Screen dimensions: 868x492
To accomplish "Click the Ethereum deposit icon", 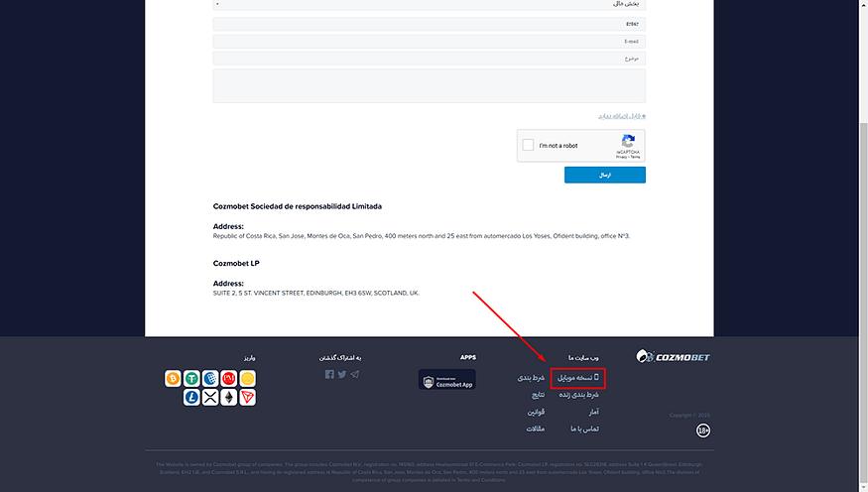I will click(x=228, y=398).
